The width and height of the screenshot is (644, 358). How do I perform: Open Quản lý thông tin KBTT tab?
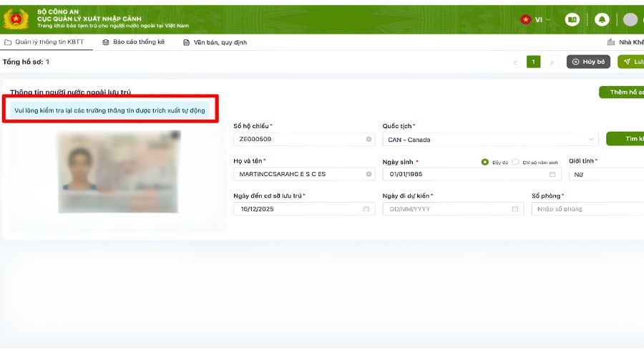44,42
